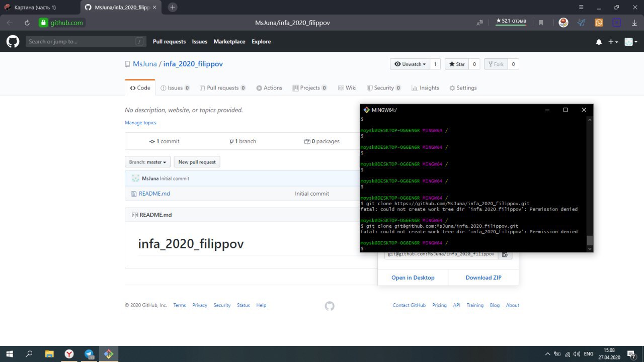Select the git@github.com clone URL field
The image size is (644, 362).
pyautogui.click(x=441, y=254)
